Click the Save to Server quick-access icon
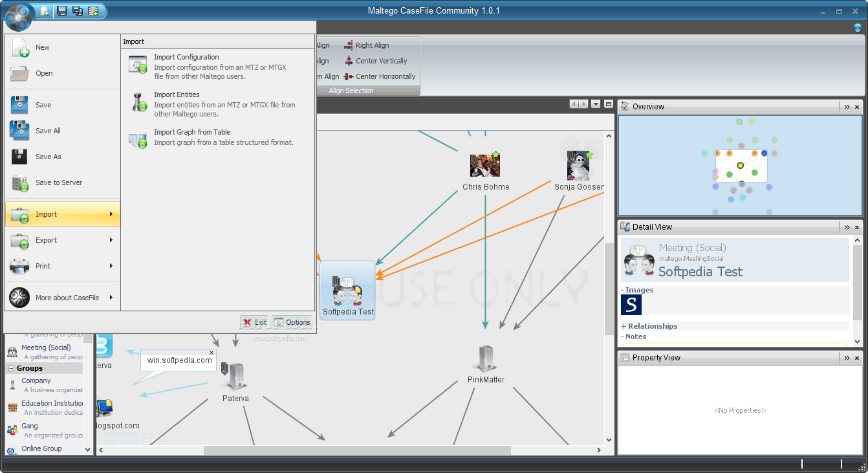 (93, 10)
